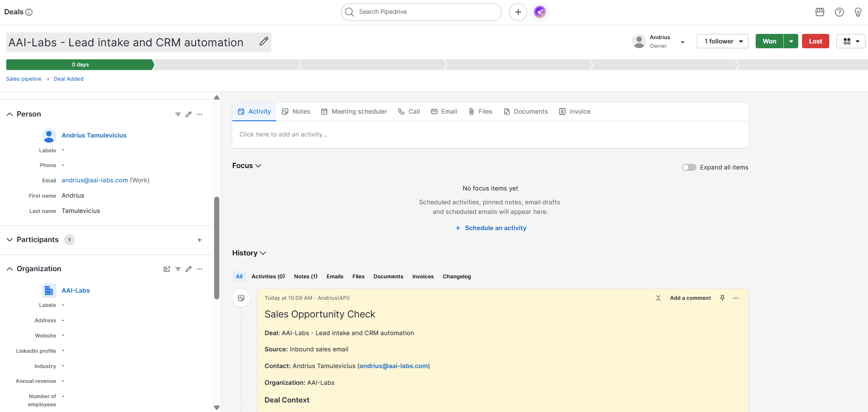
Task: Open the layout view switcher dropdown
Action: click(x=851, y=42)
